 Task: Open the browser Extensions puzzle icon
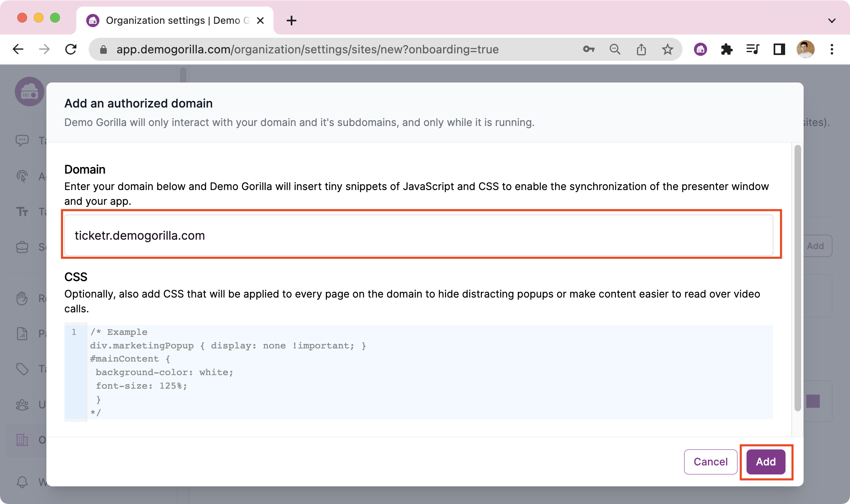pos(727,49)
